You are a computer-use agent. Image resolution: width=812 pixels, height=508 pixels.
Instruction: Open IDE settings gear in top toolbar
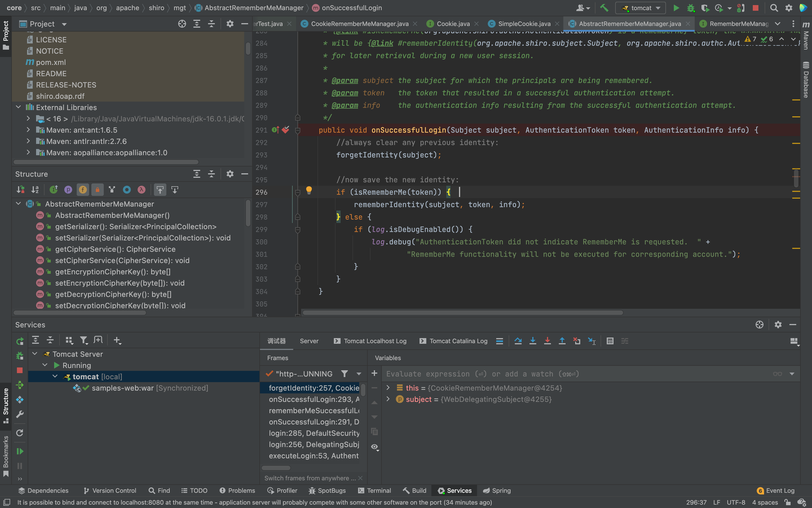pos(789,8)
